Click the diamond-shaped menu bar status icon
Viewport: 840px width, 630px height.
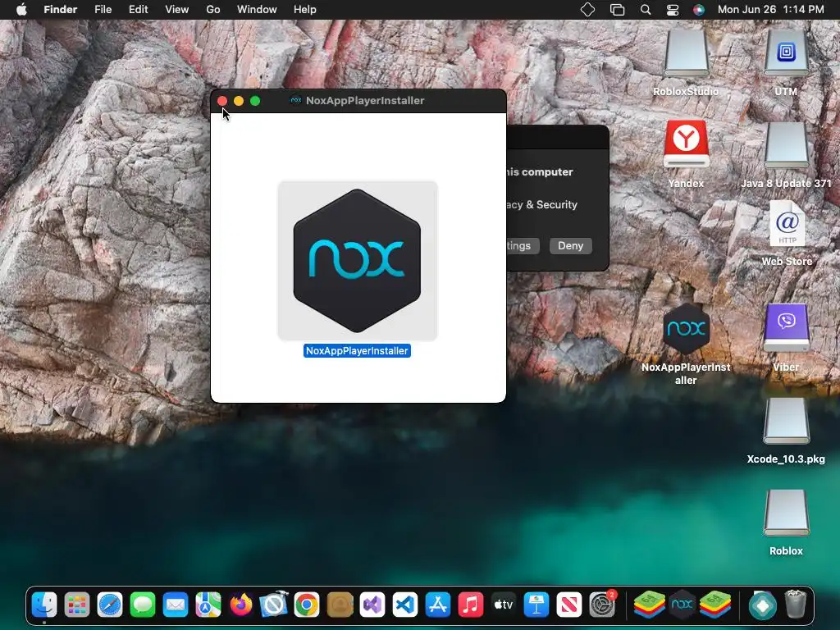coord(587,10)
